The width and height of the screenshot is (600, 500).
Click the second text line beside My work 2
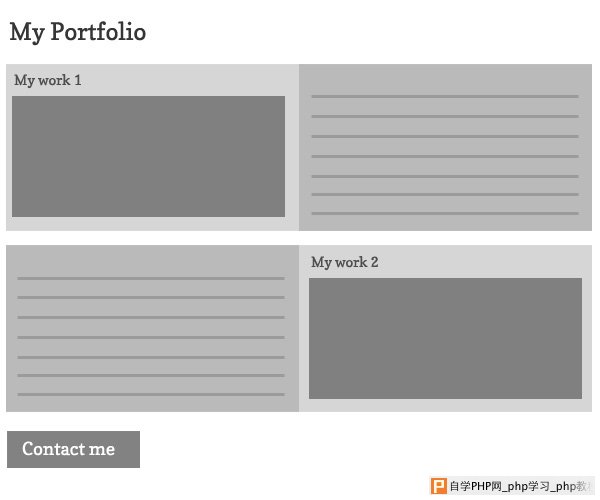point(151,297)
